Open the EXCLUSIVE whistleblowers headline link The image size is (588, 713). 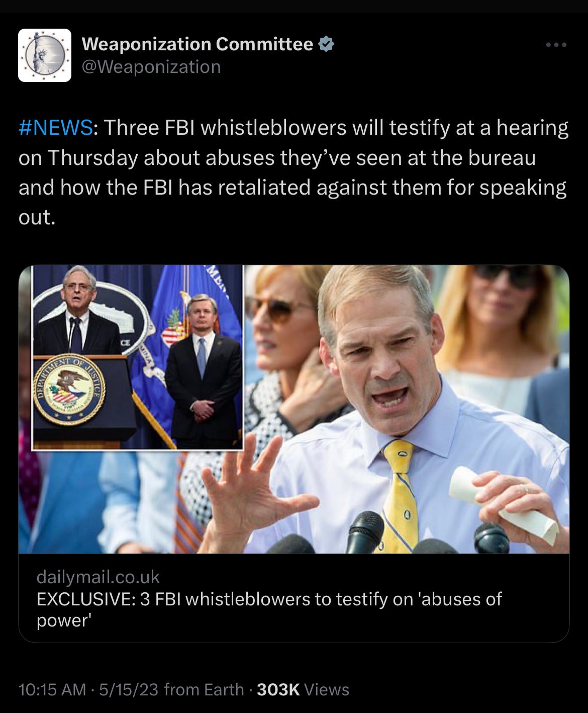pyautogui.click(x=269, y=609)
